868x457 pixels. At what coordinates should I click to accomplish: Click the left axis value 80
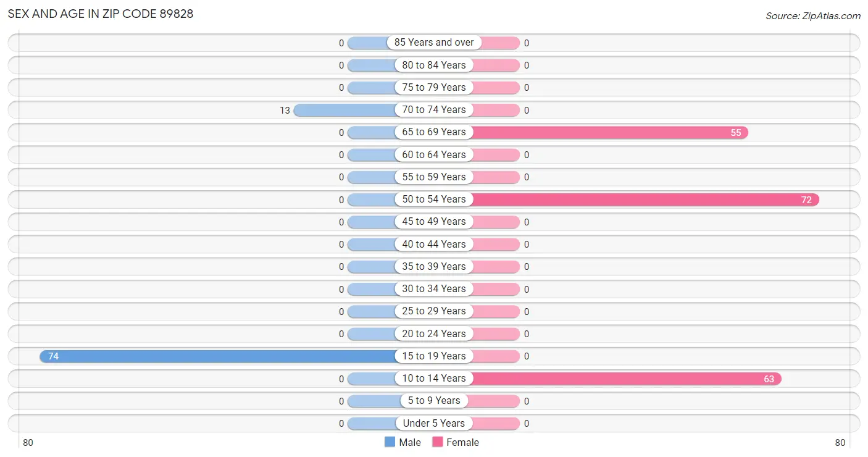28,443
